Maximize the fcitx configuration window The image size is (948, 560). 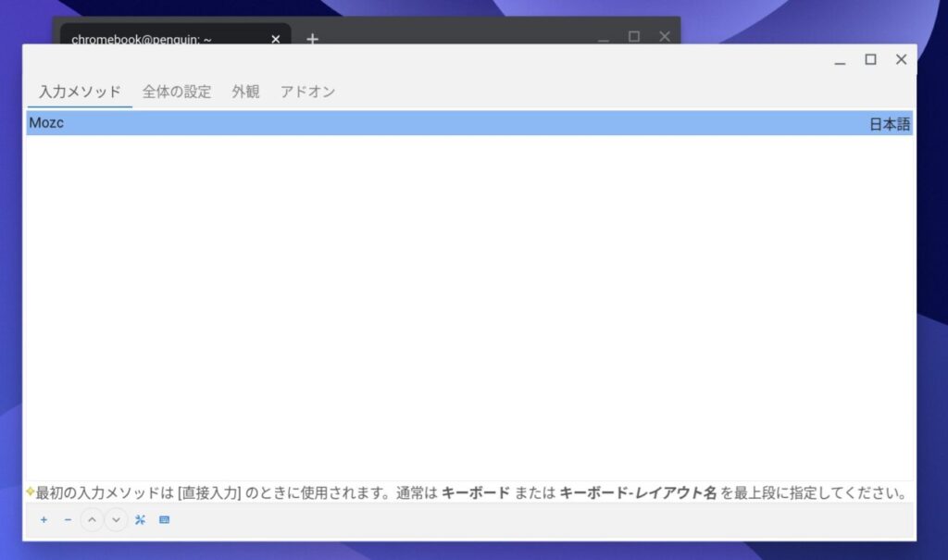tap(869, 59)
